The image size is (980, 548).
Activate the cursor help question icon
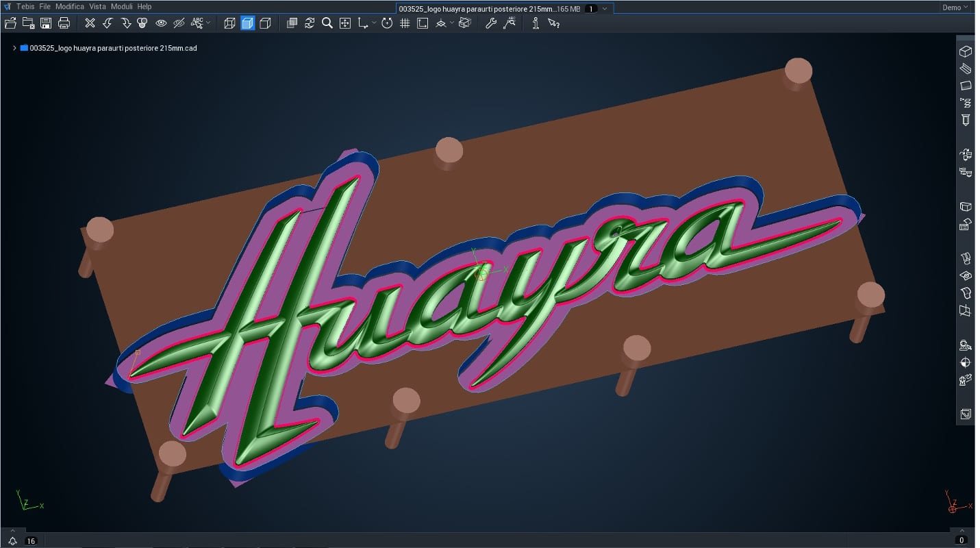click(553, 23)
